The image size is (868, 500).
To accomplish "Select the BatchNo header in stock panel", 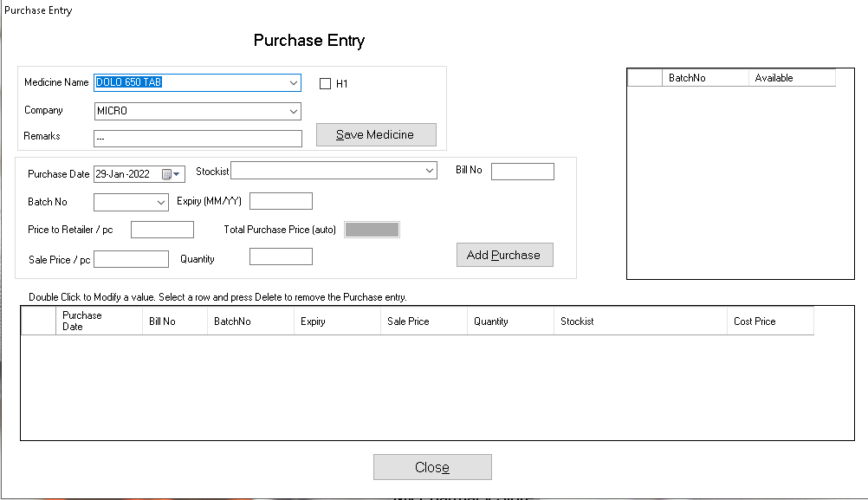I will point(704,78).
